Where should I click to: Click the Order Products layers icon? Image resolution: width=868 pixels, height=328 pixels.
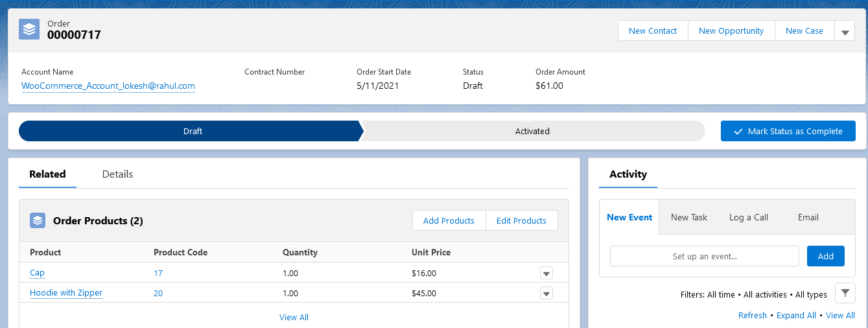coord(38,220)
